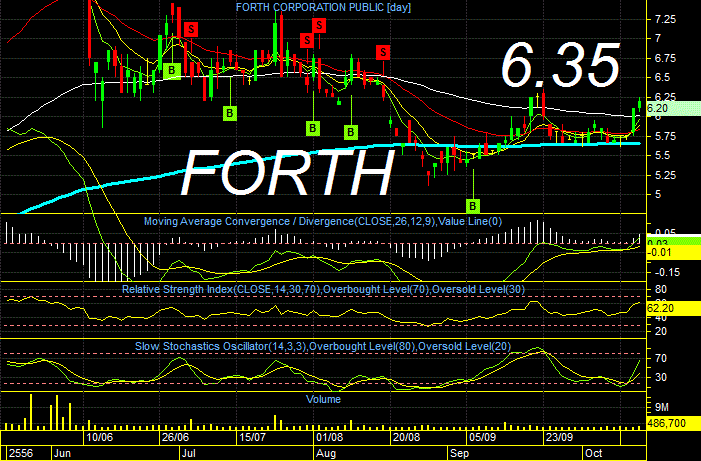Click the Sep month label
Screen dimensions: 701x461
[460, 453]
